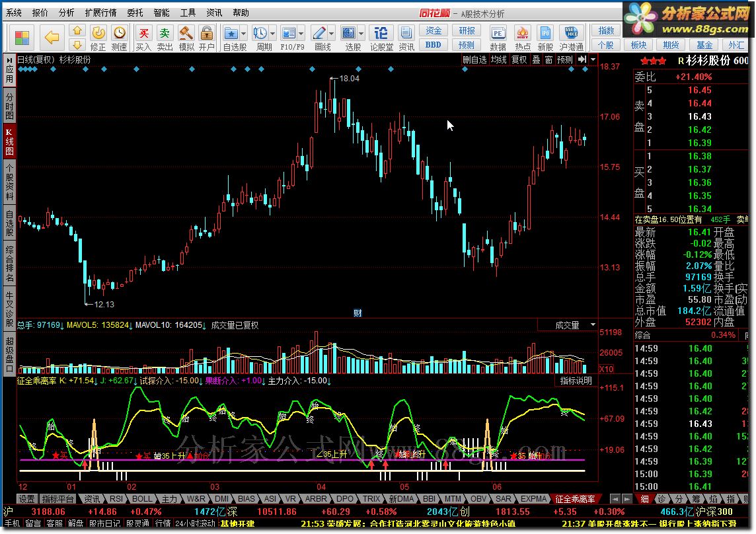Click the 设置 button below chart

point(26,499)
